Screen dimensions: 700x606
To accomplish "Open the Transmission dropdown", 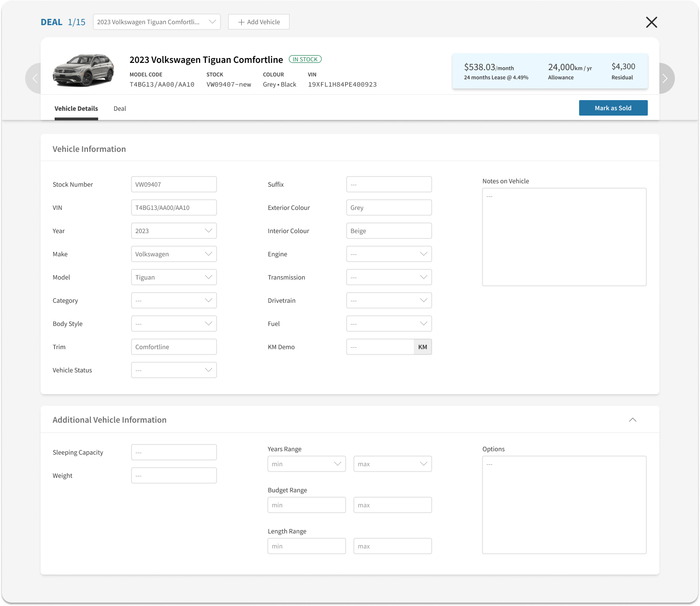I will 389,277.
